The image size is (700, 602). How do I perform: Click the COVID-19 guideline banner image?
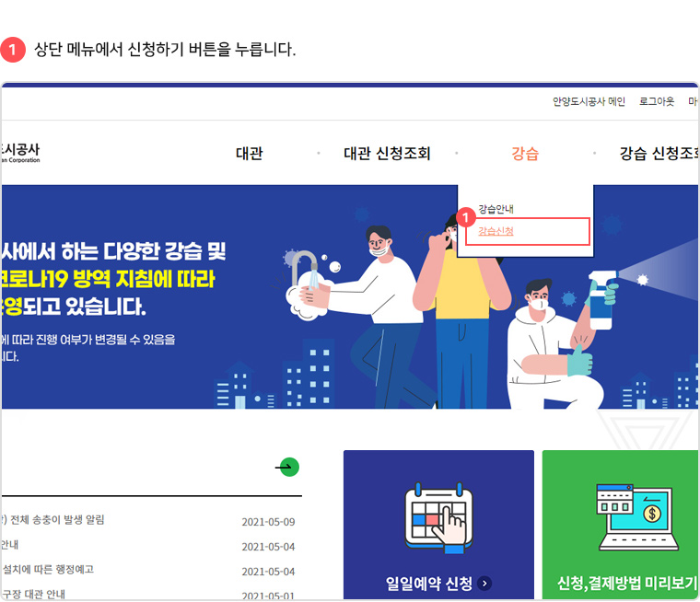click(350, 296)
